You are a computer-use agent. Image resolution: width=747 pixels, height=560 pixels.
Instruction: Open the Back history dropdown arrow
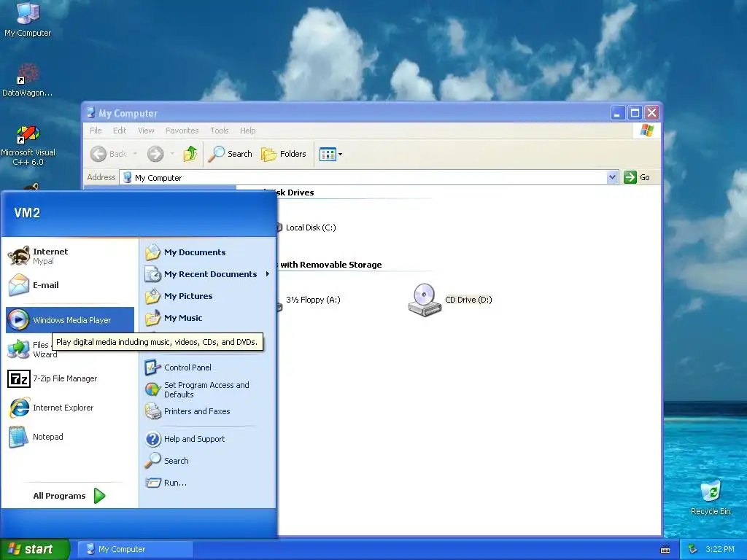135,154
